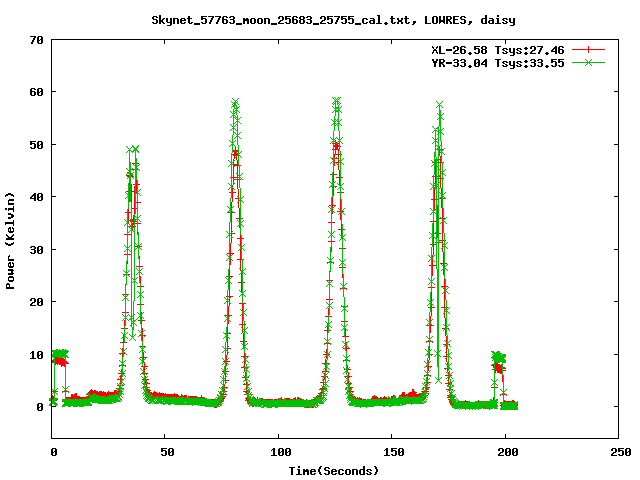Viewport: 640px width, 480px height.
Task: Click y-axis tick label 70
Action: (x=36, y=40)
